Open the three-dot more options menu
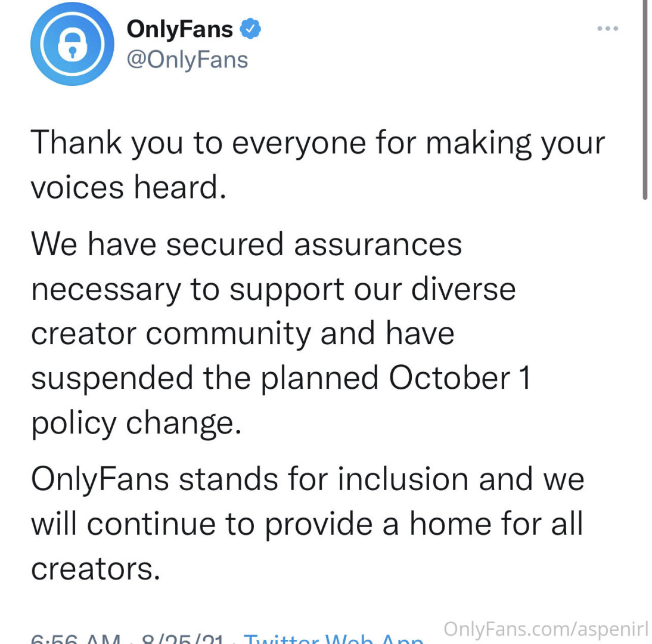This screenshot has width=652, height=644. click(607, 28)
